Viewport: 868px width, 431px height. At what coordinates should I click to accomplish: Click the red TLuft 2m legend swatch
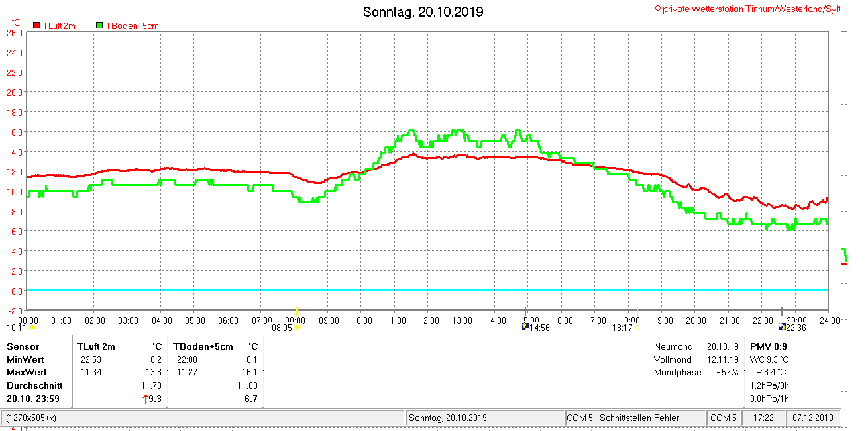point(36,25)
